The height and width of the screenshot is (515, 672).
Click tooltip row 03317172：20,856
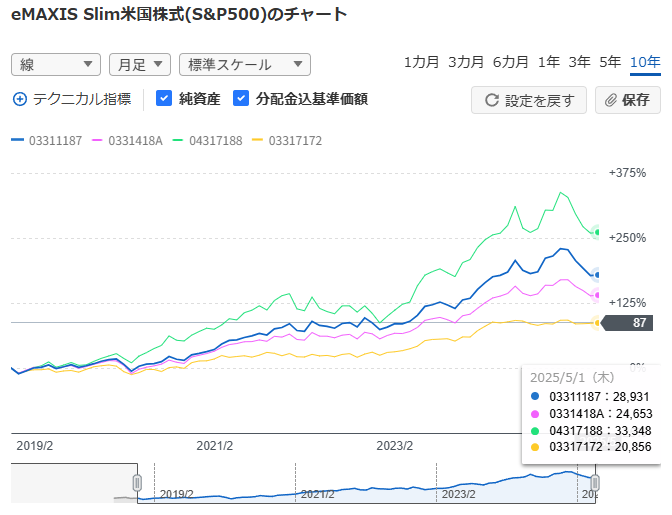(591, 447)
